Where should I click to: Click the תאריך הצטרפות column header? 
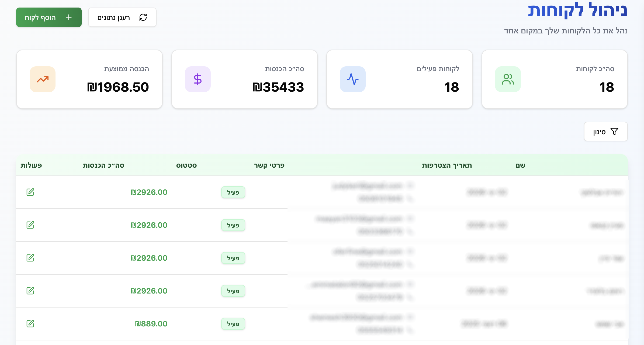[447, 165]
